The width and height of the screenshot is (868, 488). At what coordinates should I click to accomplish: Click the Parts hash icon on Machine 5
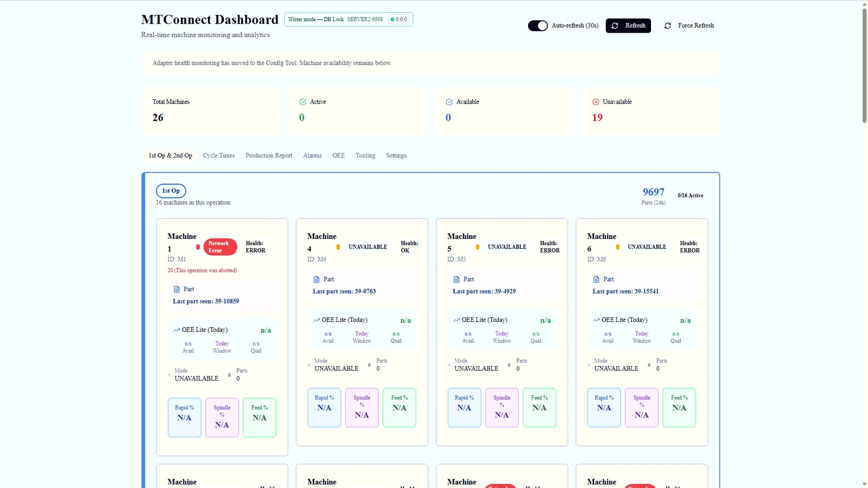coord(509,365)
